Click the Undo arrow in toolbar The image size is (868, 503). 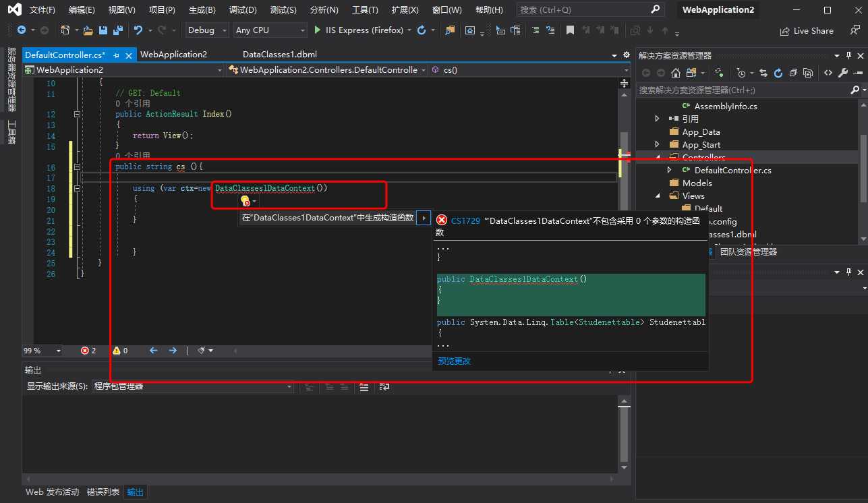point(138,30)
